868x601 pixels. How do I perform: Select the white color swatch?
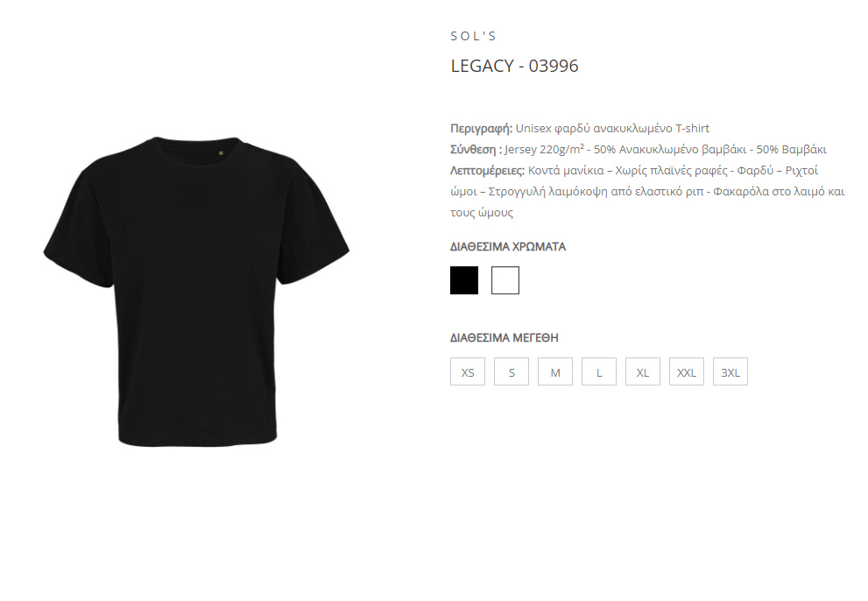pos(505,280)
